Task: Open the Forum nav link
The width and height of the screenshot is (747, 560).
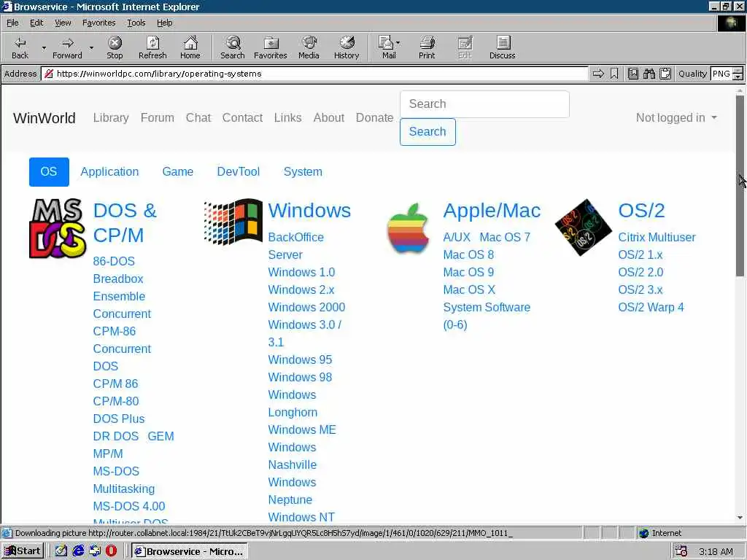Action: (x=158, y=117)
